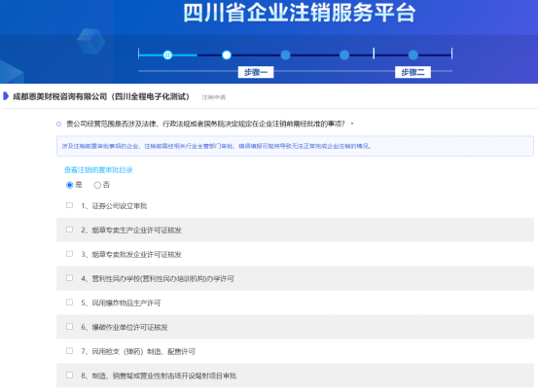
Task: Click the first progress step with the plus icon
Action: [x=167, y=54]
